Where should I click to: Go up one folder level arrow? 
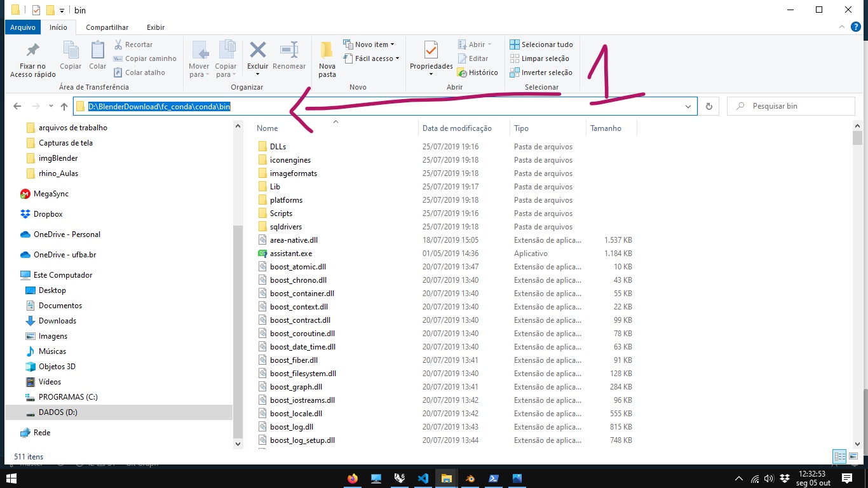(x=64, y=106)
